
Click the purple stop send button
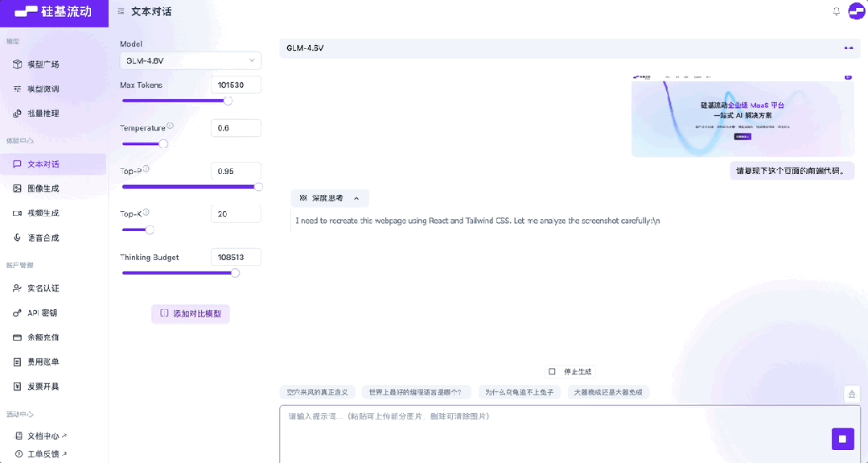coord(842,439)
